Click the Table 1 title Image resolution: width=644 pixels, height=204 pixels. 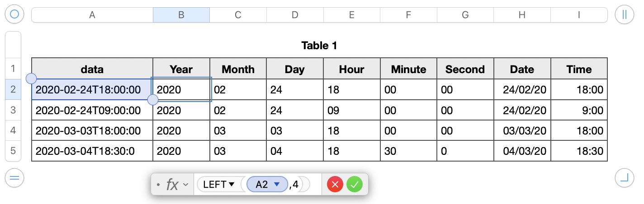tap(319, 45)
